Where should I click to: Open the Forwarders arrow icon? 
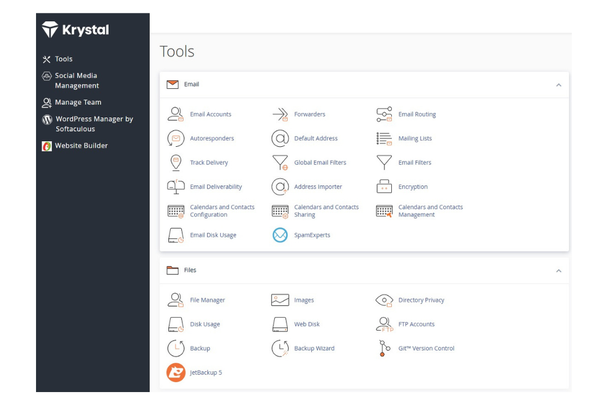(280, 114)
